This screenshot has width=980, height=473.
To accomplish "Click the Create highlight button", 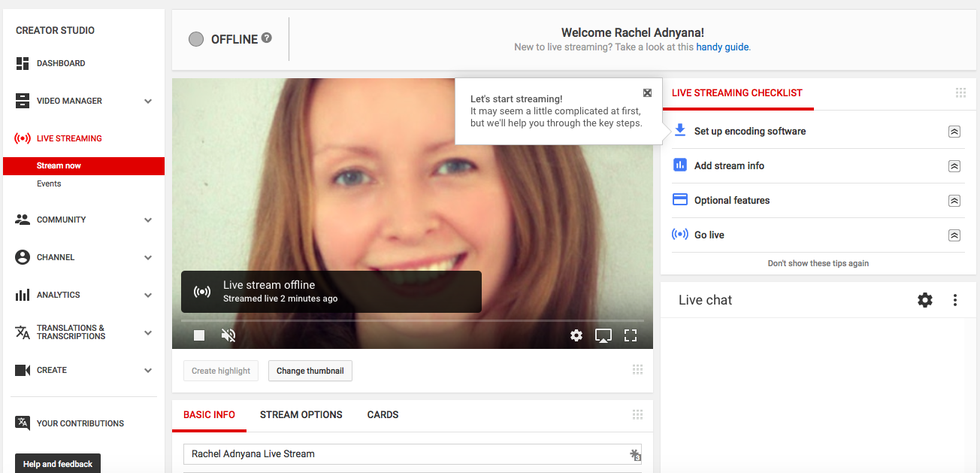I will pos(221,371).
